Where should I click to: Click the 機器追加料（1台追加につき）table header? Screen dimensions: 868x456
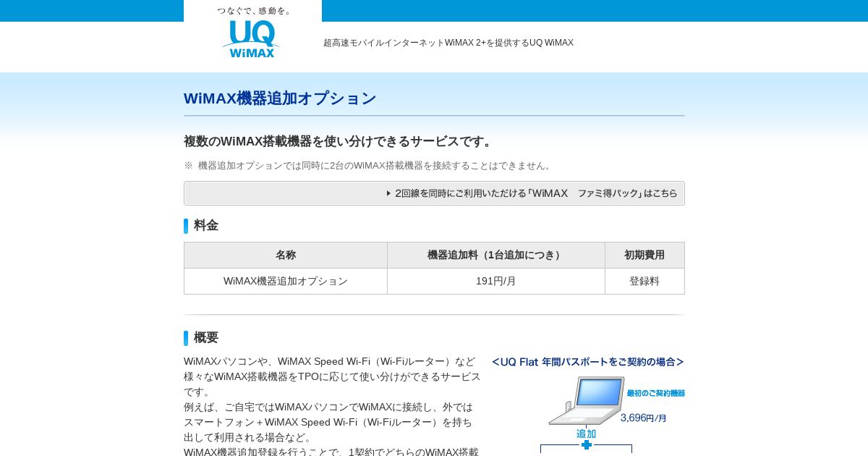(x=496, y=255)
